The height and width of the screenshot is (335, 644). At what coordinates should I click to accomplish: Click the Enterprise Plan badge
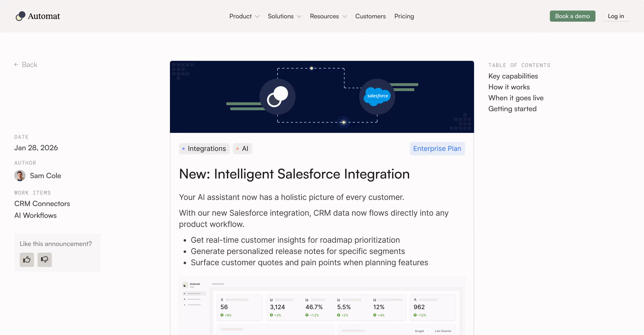click(x=437, y=149)
